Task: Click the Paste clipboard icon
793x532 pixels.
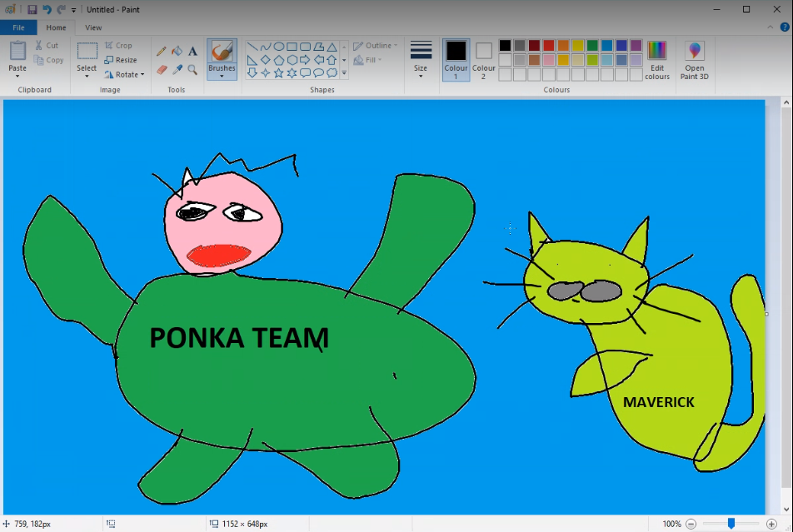Action: pyautogui.click(x=17, y=51)
